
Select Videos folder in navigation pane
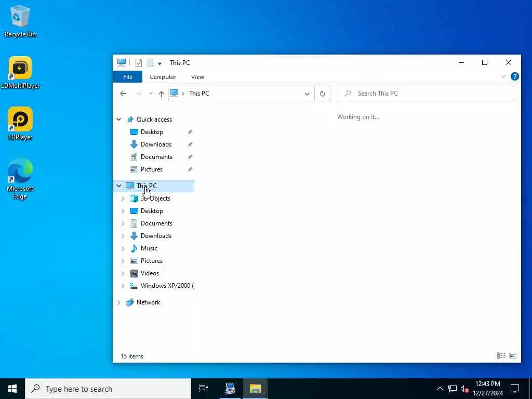pyautogui.click(x=150, y=273)
